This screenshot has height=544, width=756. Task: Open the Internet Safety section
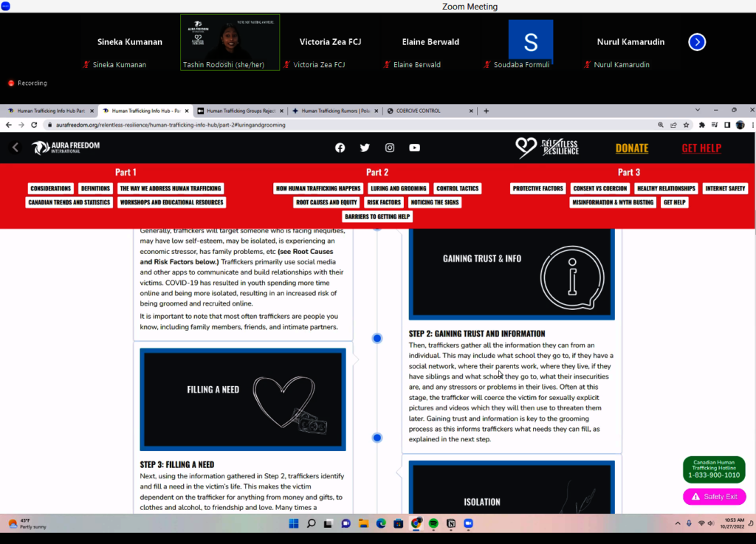click(x=725, y=188)
